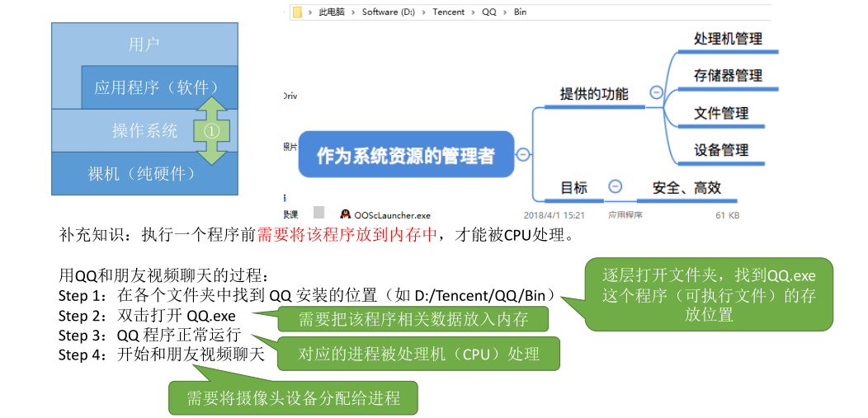Select the central node 作为系统资源的管理者
The height and width of the screenshot is (418, 868).
click(406, 155)
